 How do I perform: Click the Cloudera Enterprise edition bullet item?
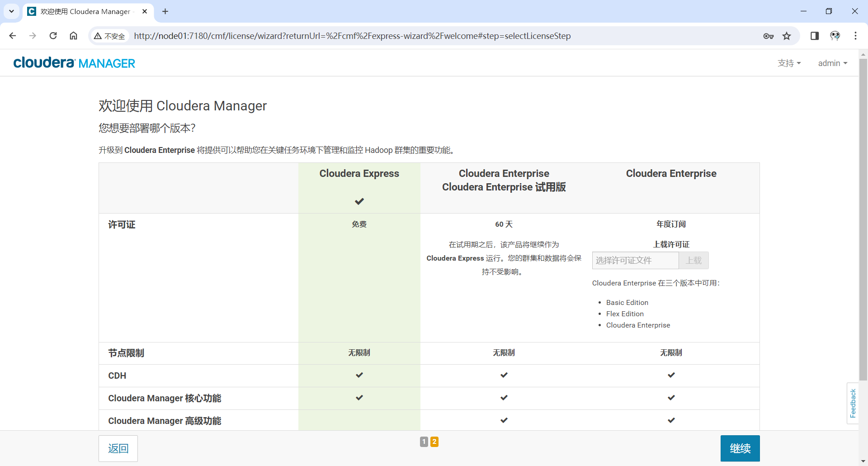[x=638, y=325]
